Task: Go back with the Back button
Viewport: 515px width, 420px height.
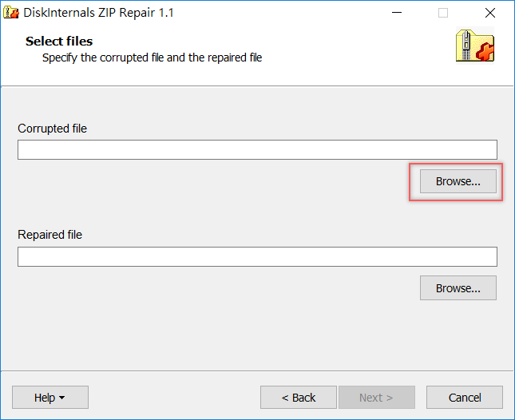Action: point(298,398)
